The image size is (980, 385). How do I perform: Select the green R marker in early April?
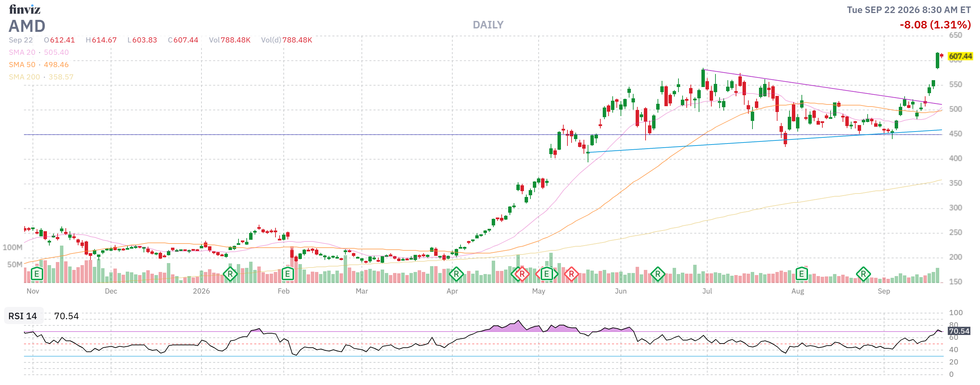pos(456,274)
